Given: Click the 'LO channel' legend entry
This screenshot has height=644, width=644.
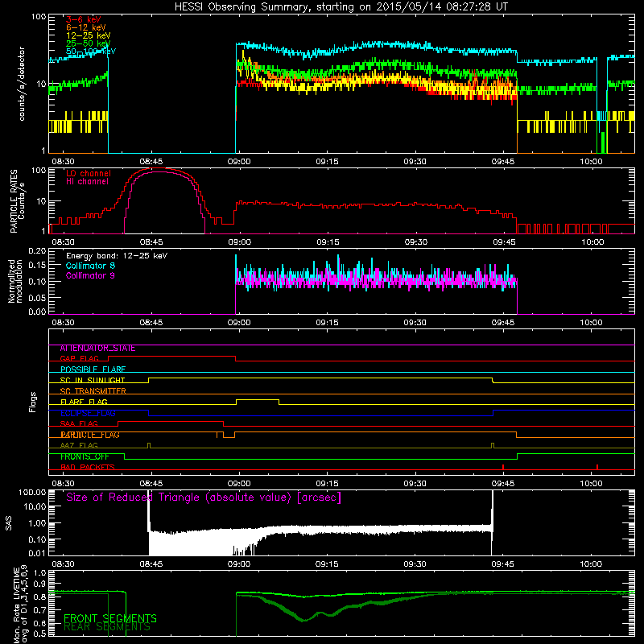Looking at the screenshot, I should 89,173.
